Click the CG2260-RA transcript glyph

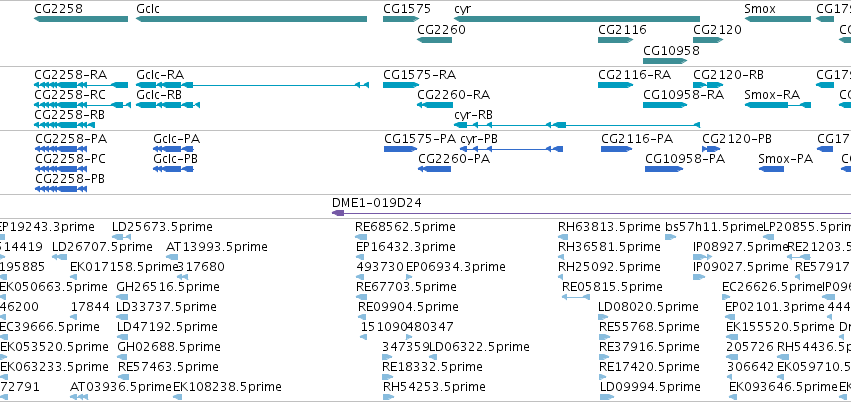[435, 105]
